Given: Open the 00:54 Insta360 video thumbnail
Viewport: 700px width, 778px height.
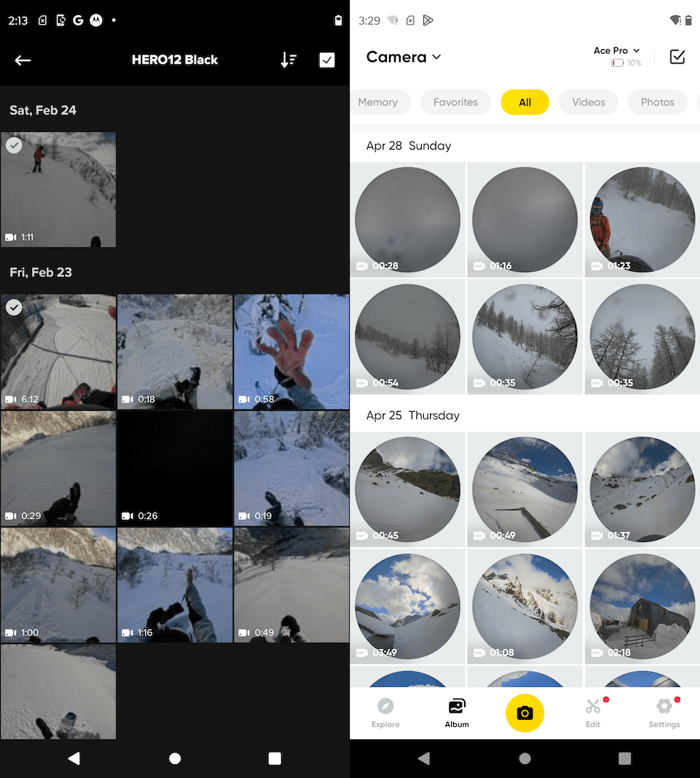Looking at the screenshot, I should tap(408, 337).
